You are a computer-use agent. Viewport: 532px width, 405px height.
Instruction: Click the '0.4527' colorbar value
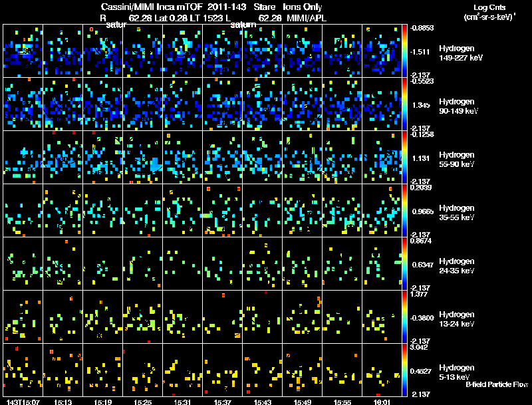(421, 372)
